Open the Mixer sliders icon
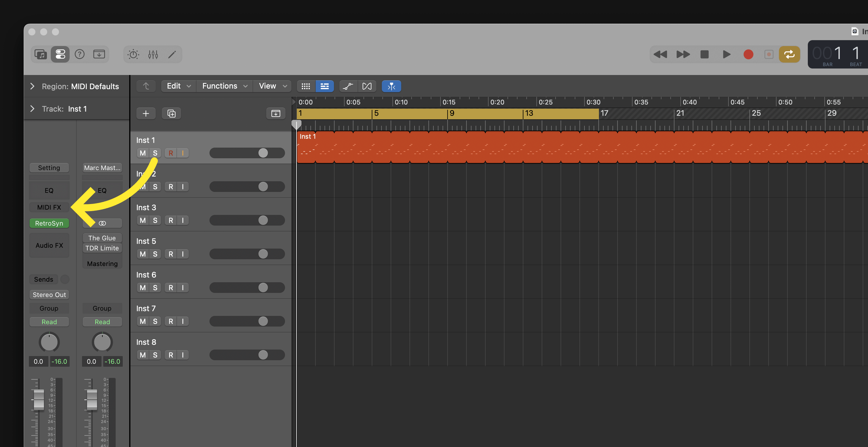Screen dimensions: 868x447 click(x=153, y=54)
